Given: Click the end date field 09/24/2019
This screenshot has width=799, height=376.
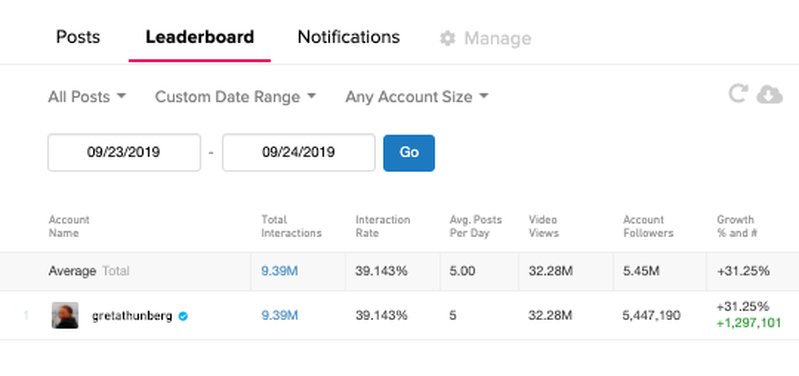Looking at the screenshot, I should 299,152.
